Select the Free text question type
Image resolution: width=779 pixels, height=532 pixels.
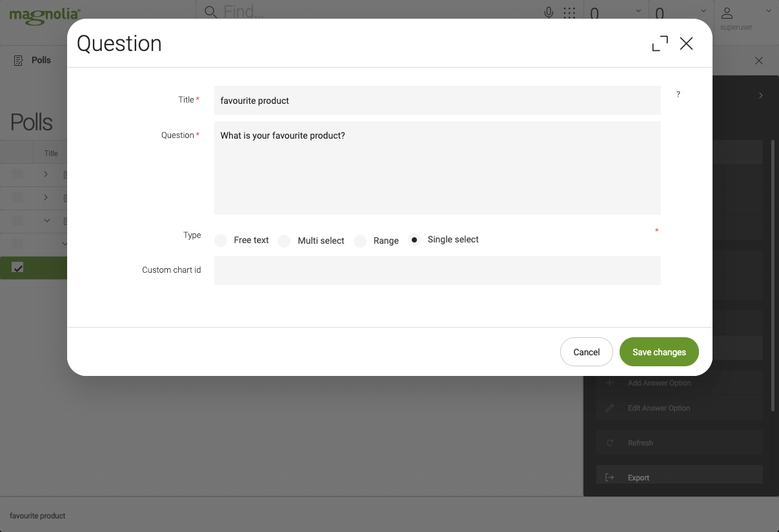[220, 240]
